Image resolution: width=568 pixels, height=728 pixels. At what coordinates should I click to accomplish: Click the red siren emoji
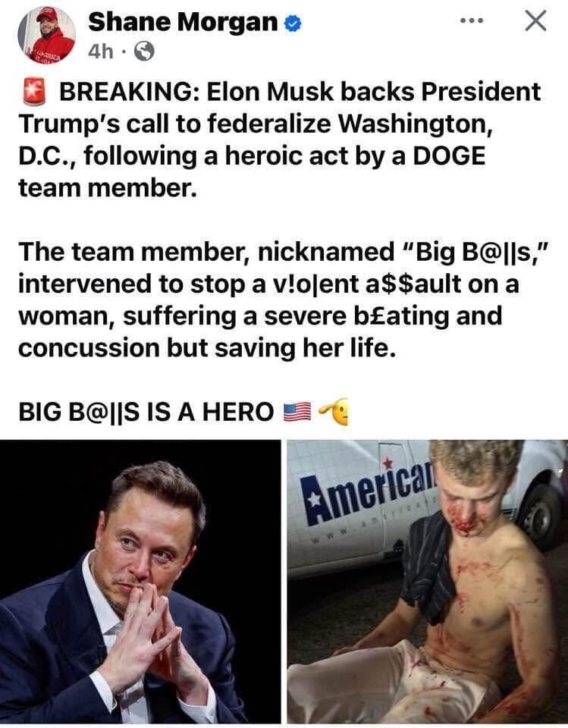34,91
